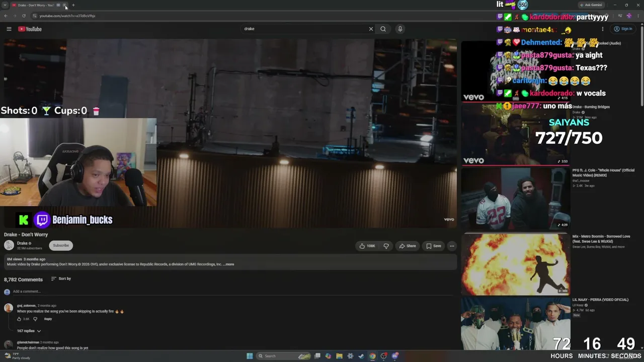644x362 pixels.
Task: Open the YouTube guide hamburger menu
Action: click(9, 29)
